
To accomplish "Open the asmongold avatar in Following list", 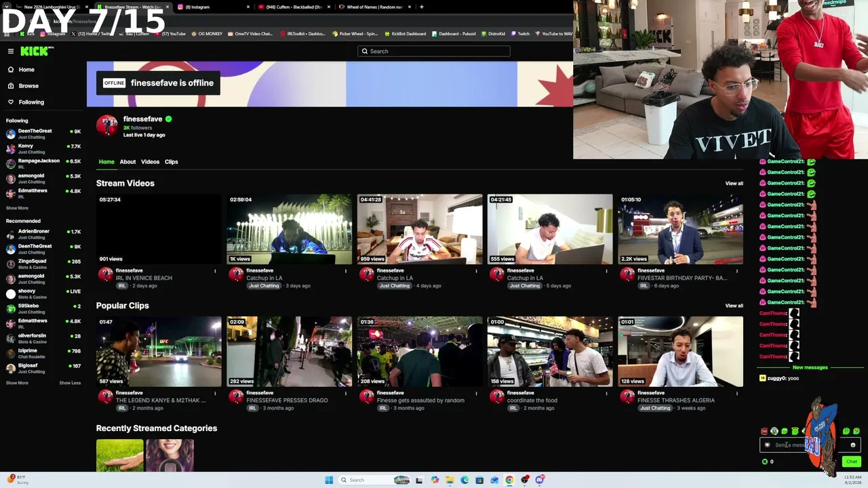I will coord(11,179).
